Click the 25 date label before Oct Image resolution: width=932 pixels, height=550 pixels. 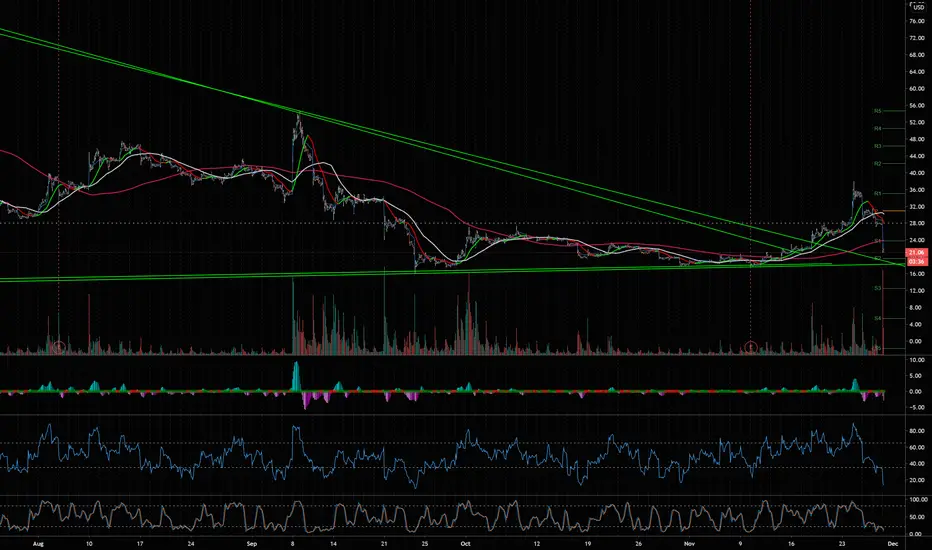point(425,544)
